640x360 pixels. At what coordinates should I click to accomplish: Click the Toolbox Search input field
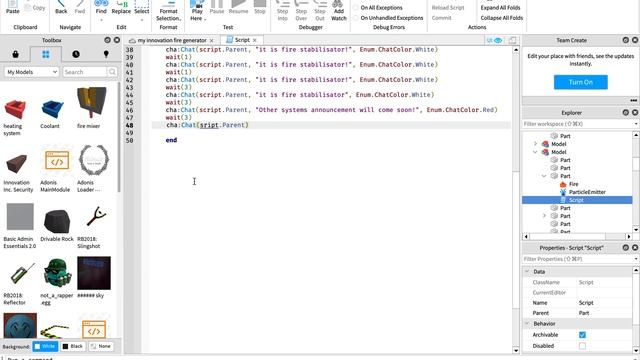tap(85, 72)
